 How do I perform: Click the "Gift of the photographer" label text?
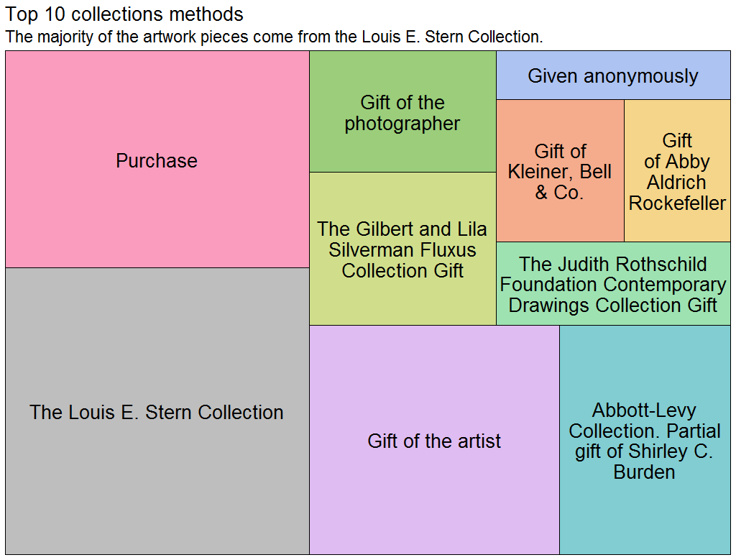[x=402, y=113]
